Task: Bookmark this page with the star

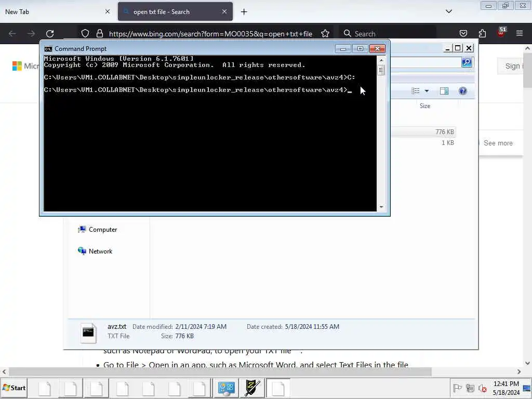Action: pos(325,33)
